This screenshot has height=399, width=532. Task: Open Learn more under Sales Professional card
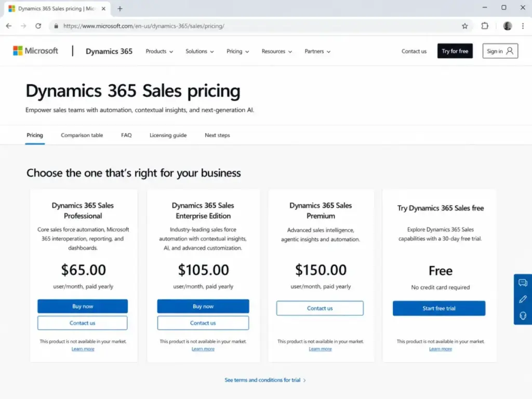click(x=83, y=349)
